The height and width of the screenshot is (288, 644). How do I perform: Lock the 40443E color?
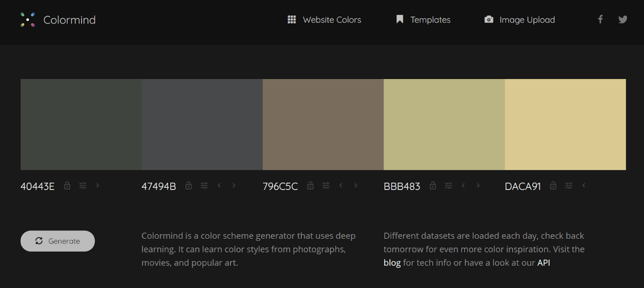coord(67,185)
